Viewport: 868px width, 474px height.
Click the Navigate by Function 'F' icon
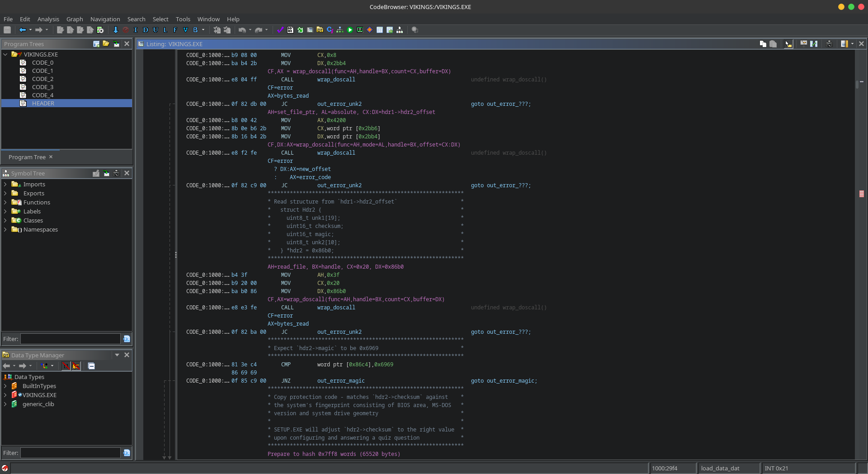click(x=175, y=30)
